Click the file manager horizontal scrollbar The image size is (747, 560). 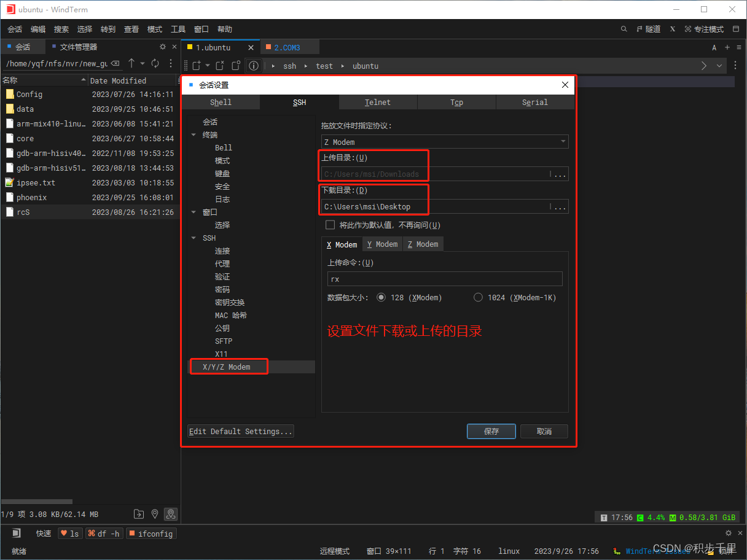pos(37,502)
